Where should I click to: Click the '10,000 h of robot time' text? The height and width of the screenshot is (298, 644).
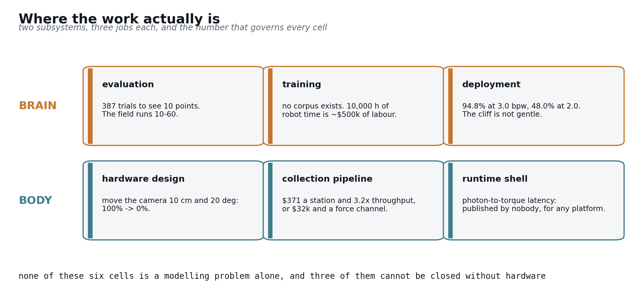339,111
